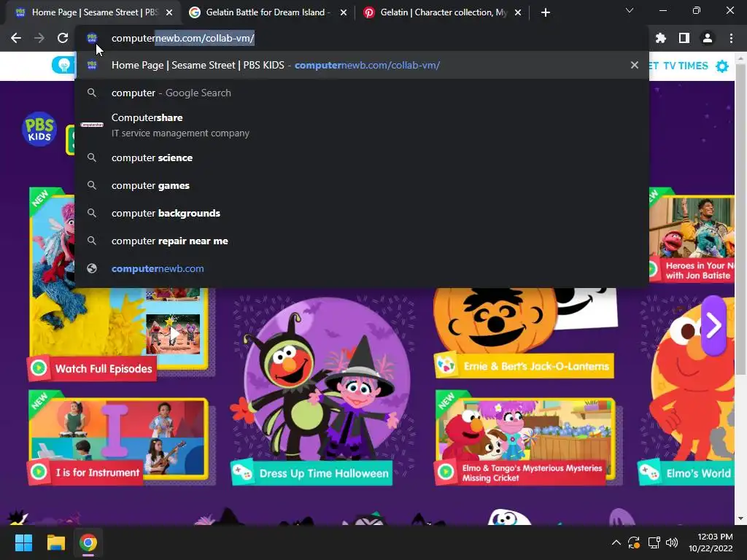This screenshot has width=747, height=560.
Task: Click the PBS Kids logo
Action: click(x=39, y=129)
